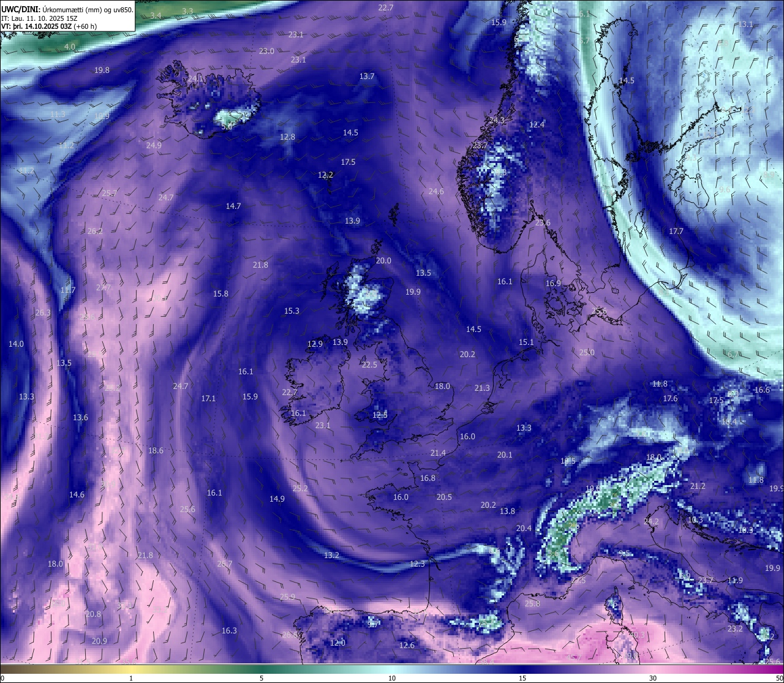Click the map value 12.4 over Norway
Image resolution: width=784 pixels, height=683 pixels.
537,124
